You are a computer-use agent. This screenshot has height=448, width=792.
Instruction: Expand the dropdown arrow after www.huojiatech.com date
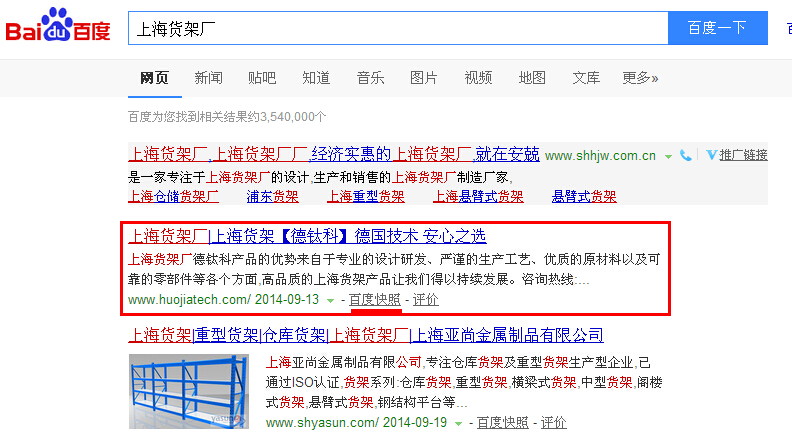[x=330, y=301]
